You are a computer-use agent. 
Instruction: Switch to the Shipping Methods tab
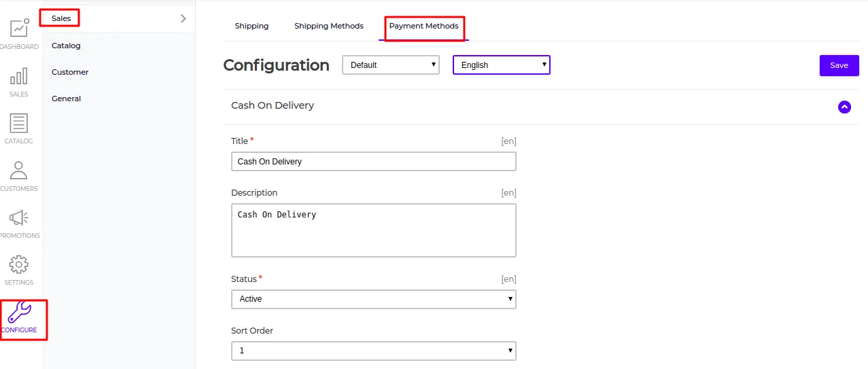point(329,26)
